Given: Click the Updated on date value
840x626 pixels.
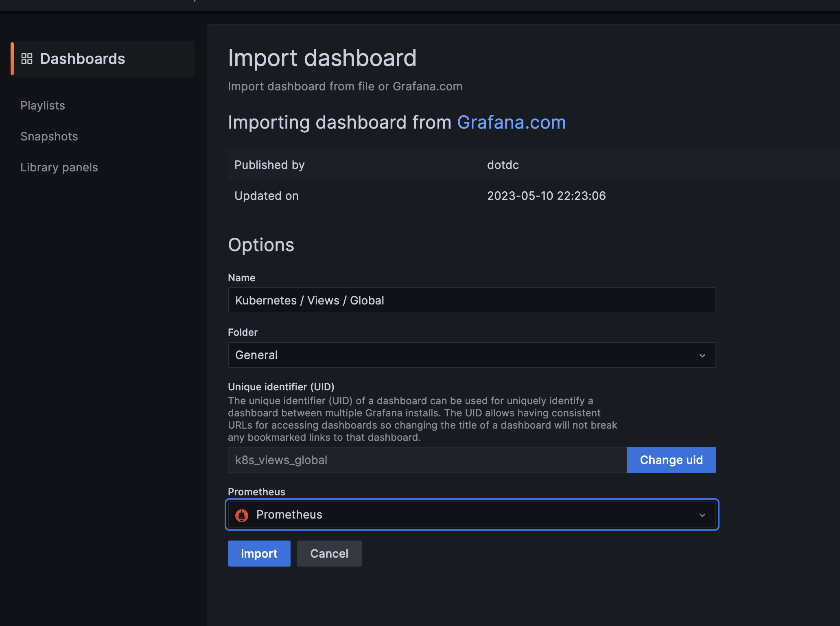Looking at the screenshot, I should pyautogui.click(x=546, y=196).
